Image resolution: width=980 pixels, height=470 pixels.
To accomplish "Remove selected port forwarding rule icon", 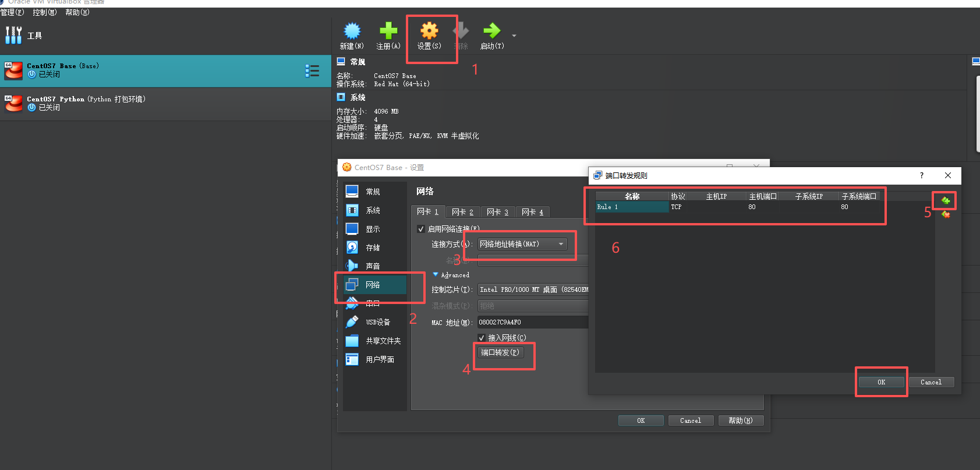I will click(x=946, y=215).
